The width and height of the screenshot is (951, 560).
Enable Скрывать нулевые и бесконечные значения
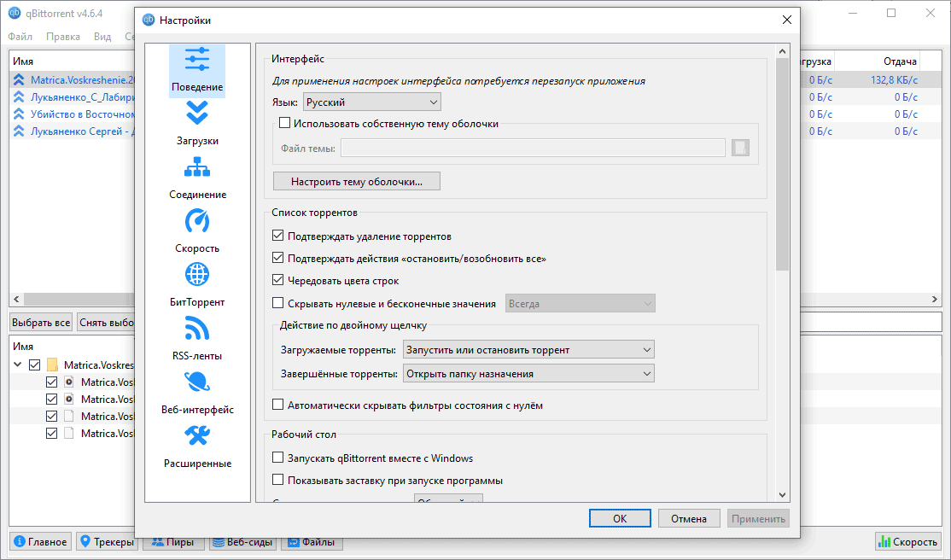tap(277, 303)
